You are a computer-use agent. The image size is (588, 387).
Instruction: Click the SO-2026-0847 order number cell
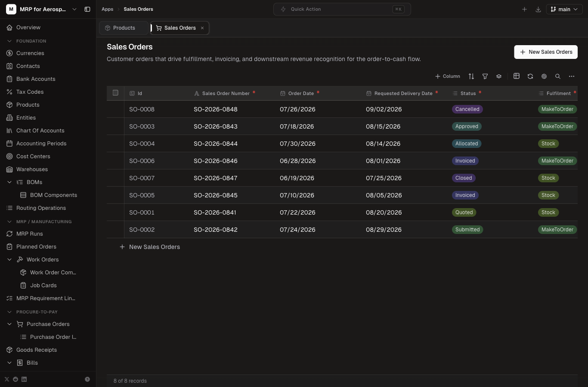click(x=232, y=178)
